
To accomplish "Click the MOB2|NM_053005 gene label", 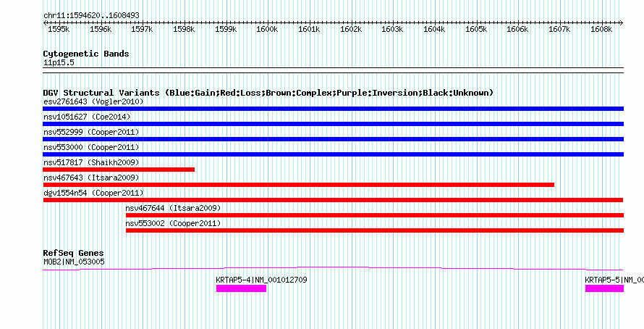I will 74,262.
